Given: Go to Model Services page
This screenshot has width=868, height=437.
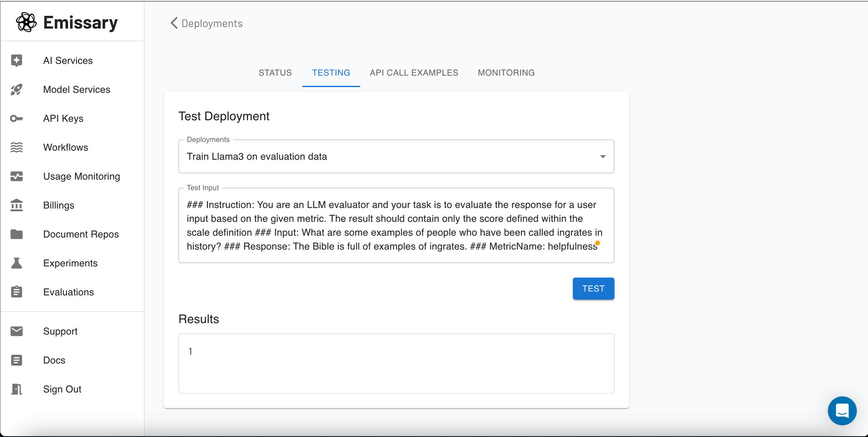Looking at the screenshot, I should [72, 90].
